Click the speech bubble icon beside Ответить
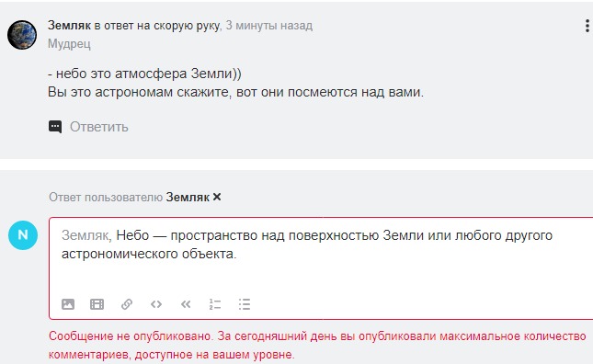The width and height of the screenshot is (593, 364). click(55, 127)
